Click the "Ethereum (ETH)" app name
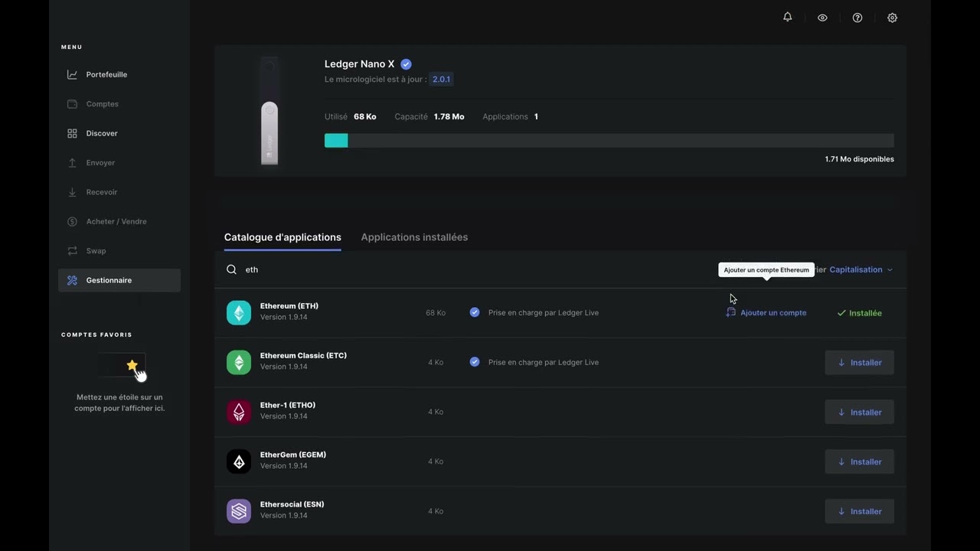This screenshot has height=551, width=980. (289, 306)
